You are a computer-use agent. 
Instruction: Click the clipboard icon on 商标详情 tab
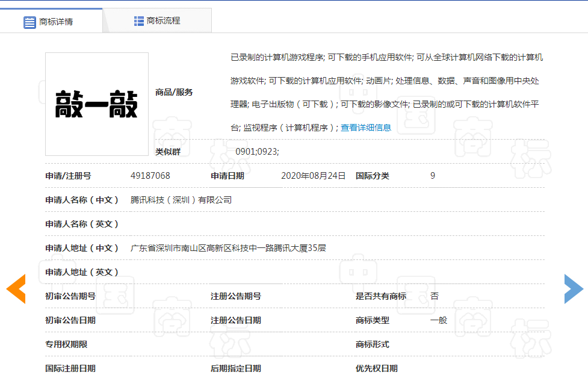[x=29, y=20]
